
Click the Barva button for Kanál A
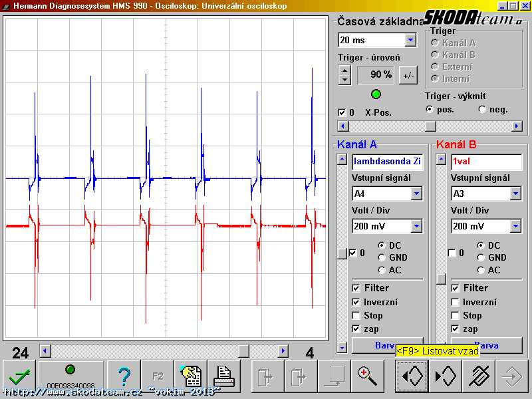pos(387,345)
